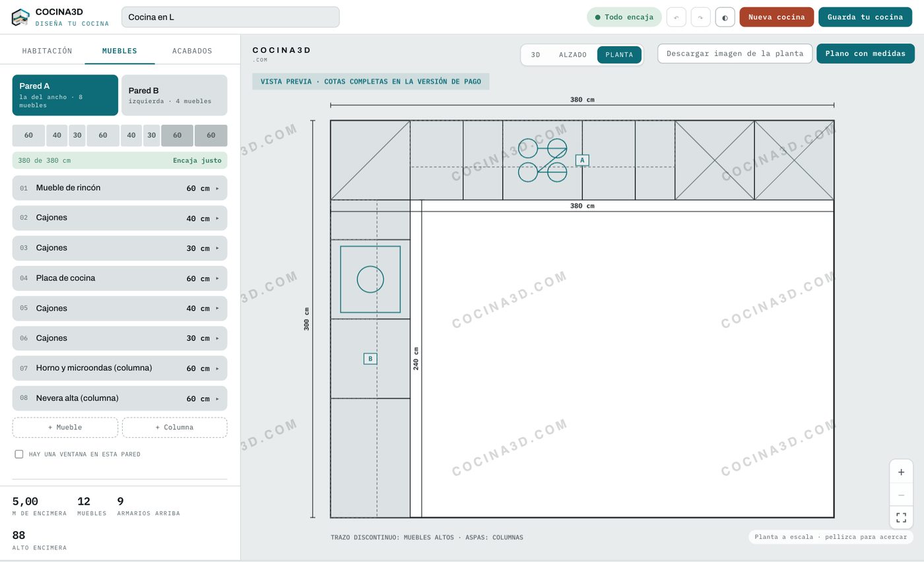Image resolution: width=924 pixels, height=562 pixels.
Task: Open the Acabados tab
Action: tap(192, 51)
